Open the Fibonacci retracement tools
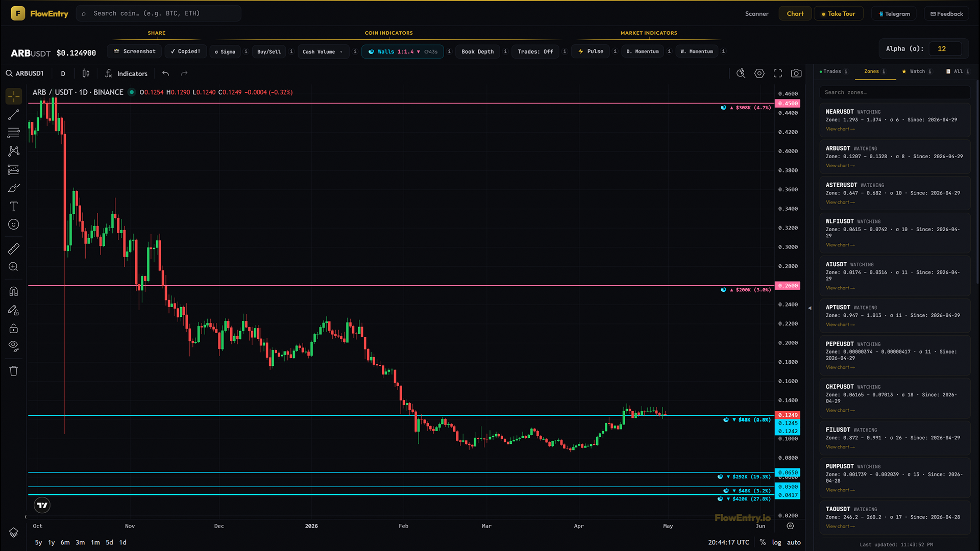Image resolution: width=980 pixels, height=551 pixels. 14,133
